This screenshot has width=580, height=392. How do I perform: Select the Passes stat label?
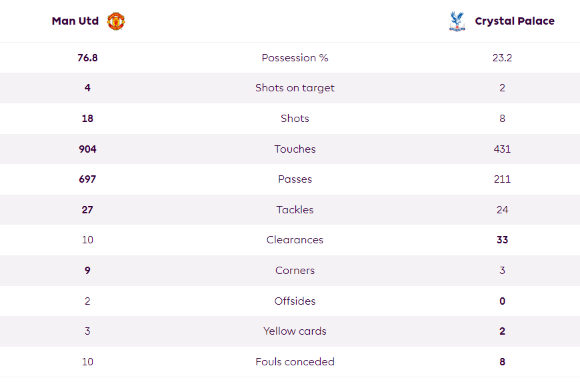pos(295,179)
